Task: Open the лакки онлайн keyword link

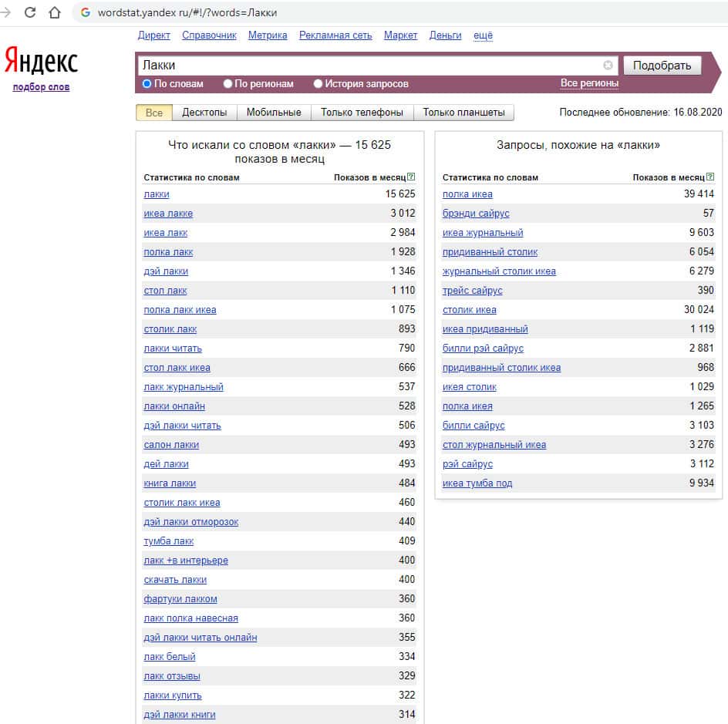Action: point(174,406)
